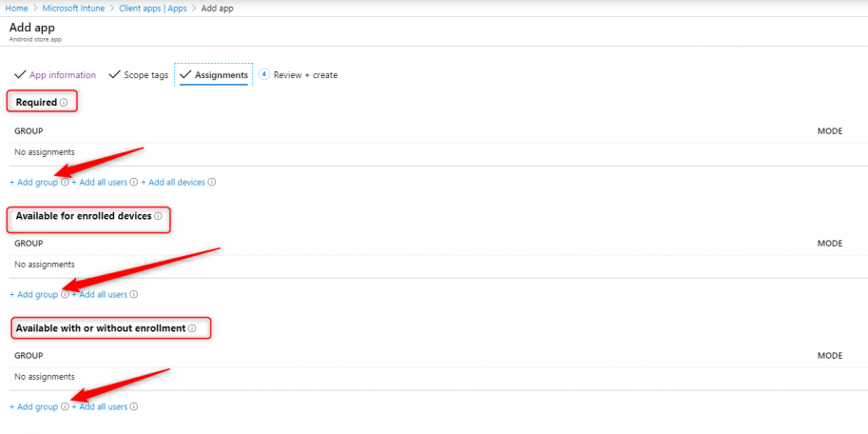
Task: Click Add group under the Required section
Action: pyautogui.click(x=34, y=182)
